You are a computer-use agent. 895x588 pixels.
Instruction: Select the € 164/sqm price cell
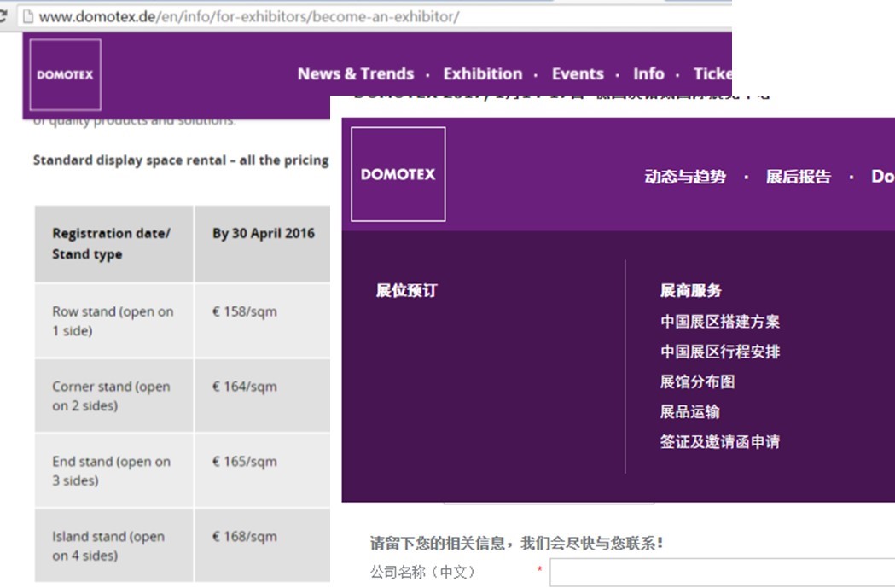pyautogui.click(x=263, y=395)
